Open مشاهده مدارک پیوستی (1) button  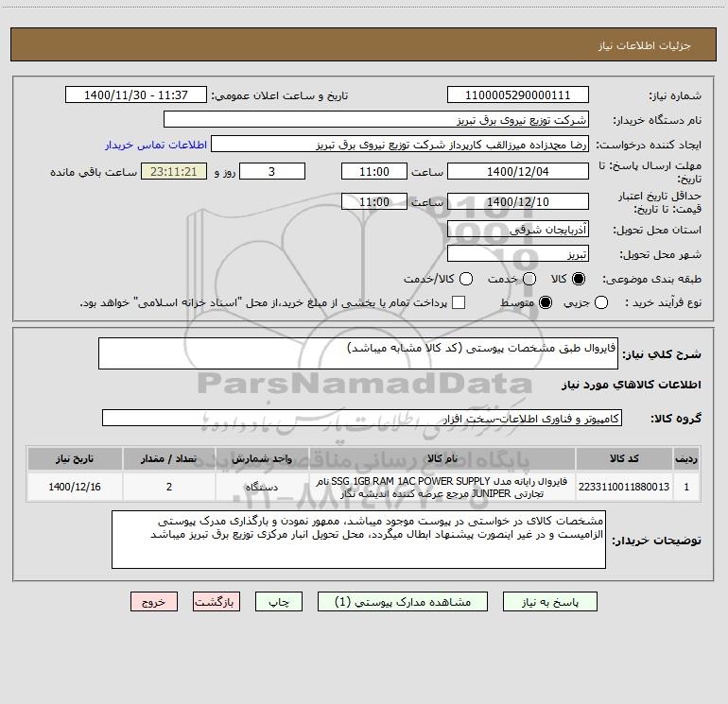click(403, 602)
